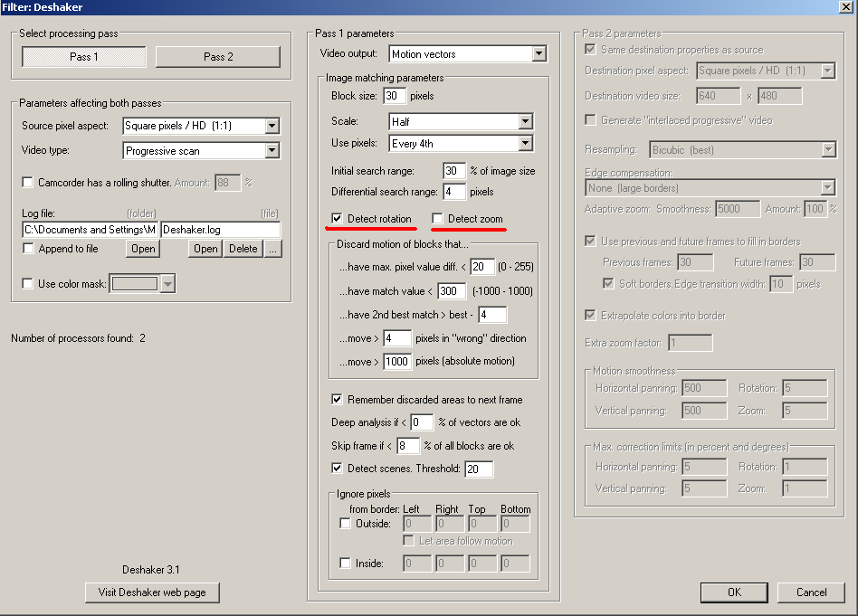Switch to Pass 2 processing
Screen dimensions: 858x616
[218, 57]
